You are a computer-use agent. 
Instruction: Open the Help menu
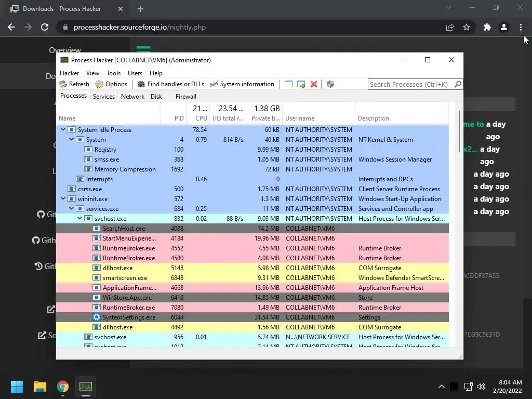(x=156, y=73)
